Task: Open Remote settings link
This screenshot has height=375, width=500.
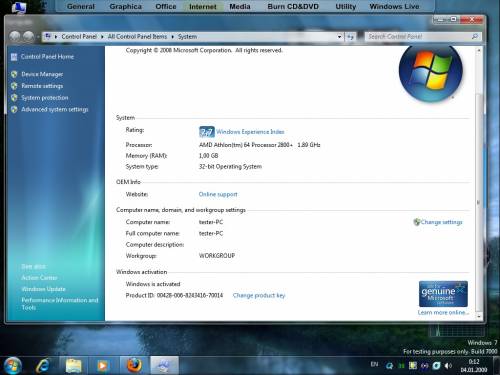Action: (42, 86)
